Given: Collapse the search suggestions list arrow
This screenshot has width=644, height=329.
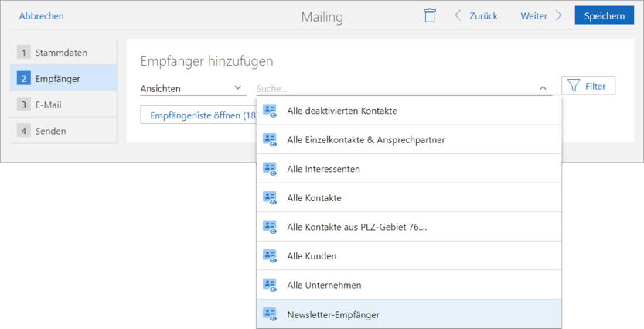Looking at the screenshot, I should [x=543, y=88].
